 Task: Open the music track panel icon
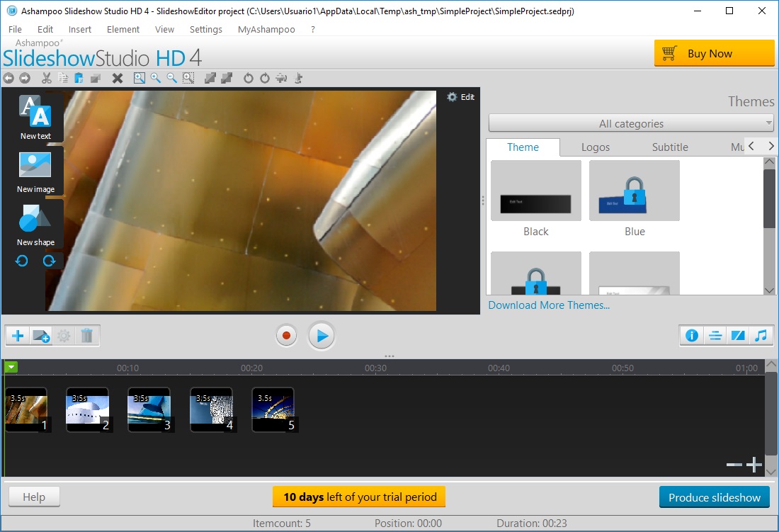pyautogui.click(x=761, y=335)
